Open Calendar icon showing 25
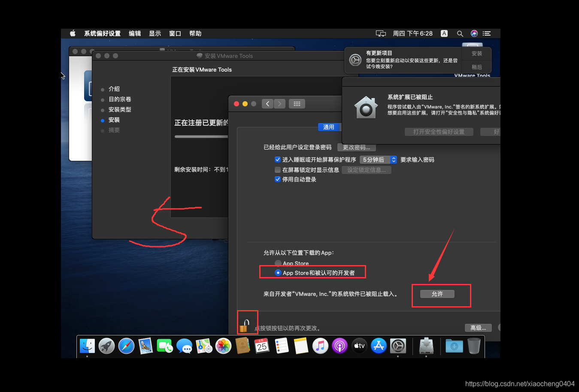Viewport: 579px width, 392px height. 262,346
